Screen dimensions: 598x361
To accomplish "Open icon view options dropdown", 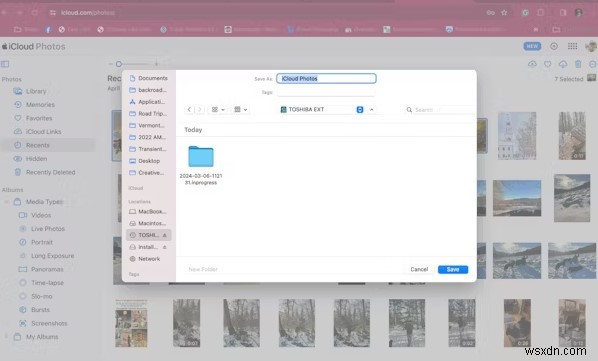I will 218,110.
